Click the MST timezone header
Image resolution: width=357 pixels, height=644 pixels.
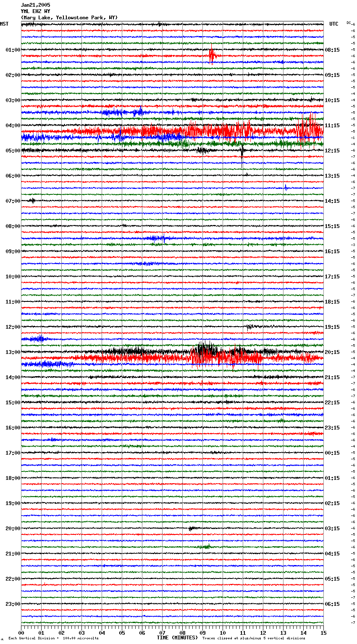(x=4, y=24)
